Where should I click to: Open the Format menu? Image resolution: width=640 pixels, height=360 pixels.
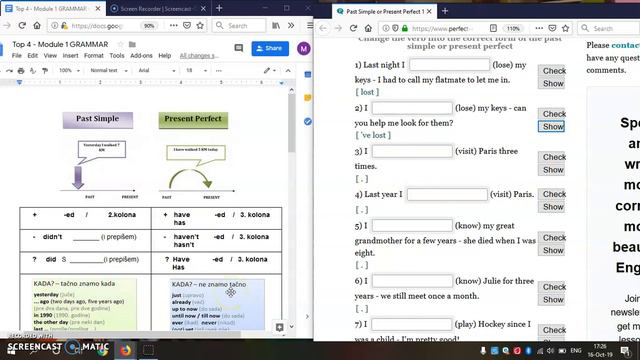pyautogui.click(x=93, y=56)
